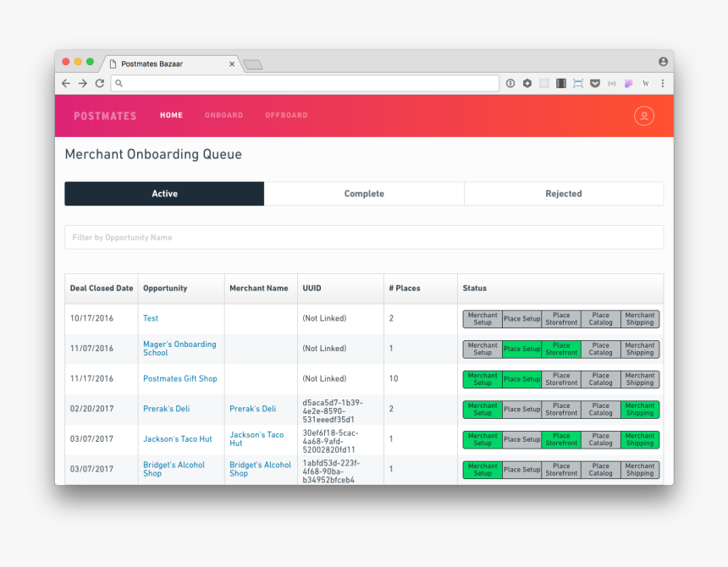Toggle Merchant Setup for Postmates Gift Shop
Screen dimensions: 728x567
(x=483, y=379)
